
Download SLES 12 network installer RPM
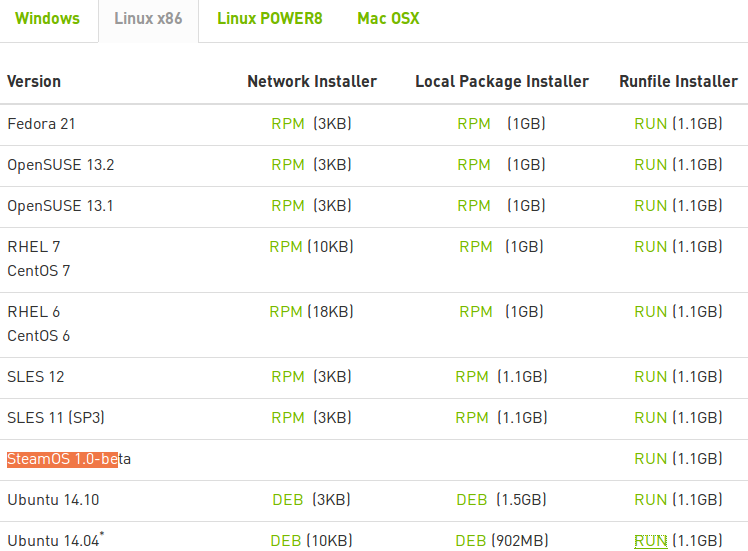288,377
